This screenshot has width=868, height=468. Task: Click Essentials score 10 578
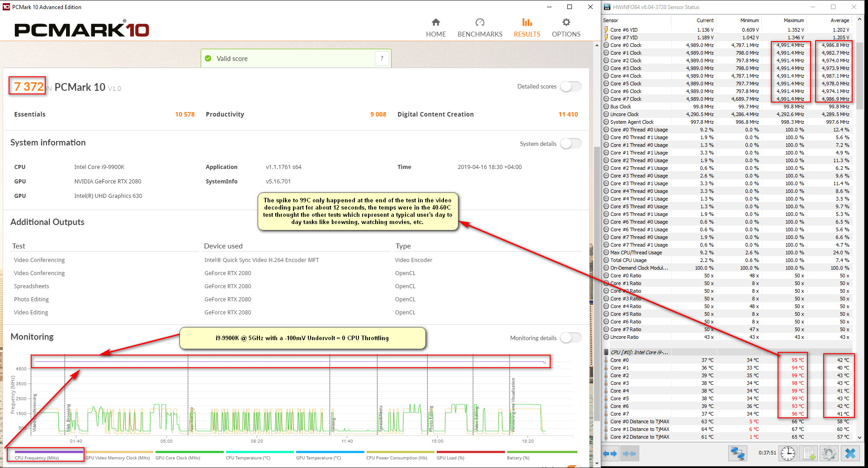[185, 114]
